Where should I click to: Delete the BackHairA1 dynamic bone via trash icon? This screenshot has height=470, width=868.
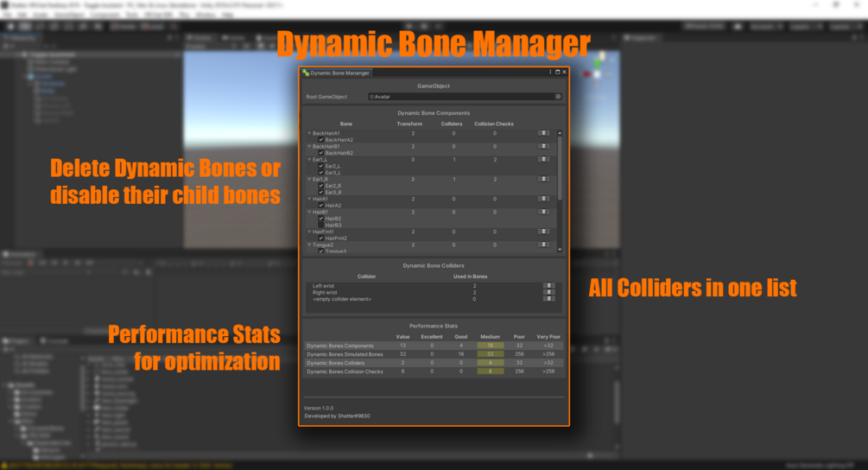tap(543, 133)
